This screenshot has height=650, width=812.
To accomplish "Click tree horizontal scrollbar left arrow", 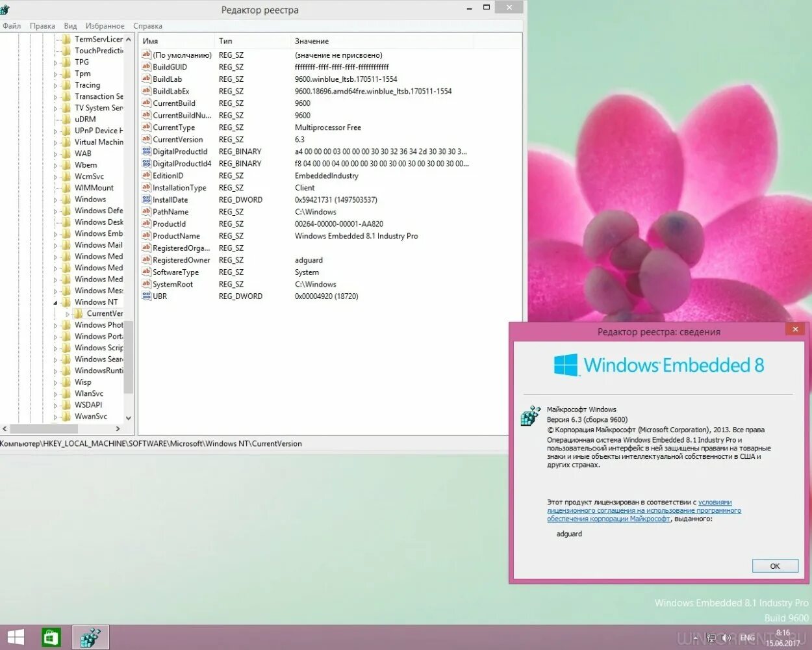I will 5,429.
